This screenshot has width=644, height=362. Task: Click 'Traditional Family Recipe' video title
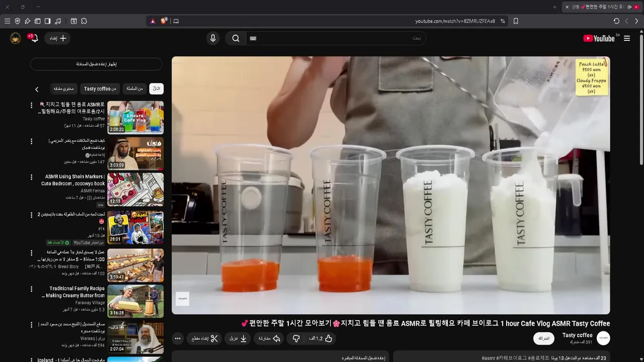point(74,292)
